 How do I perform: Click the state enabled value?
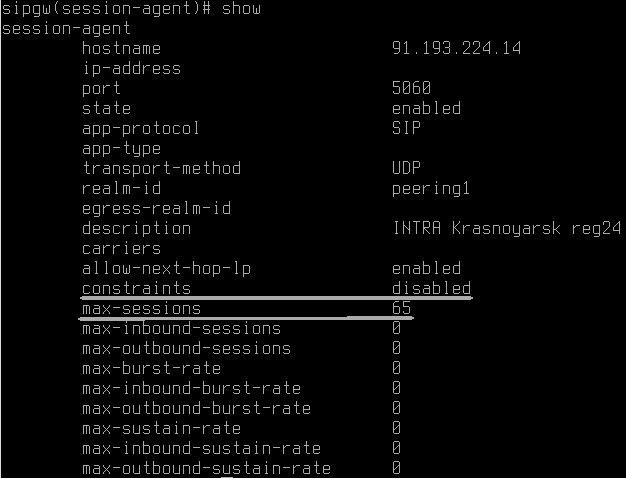click(x=426, y=108)
